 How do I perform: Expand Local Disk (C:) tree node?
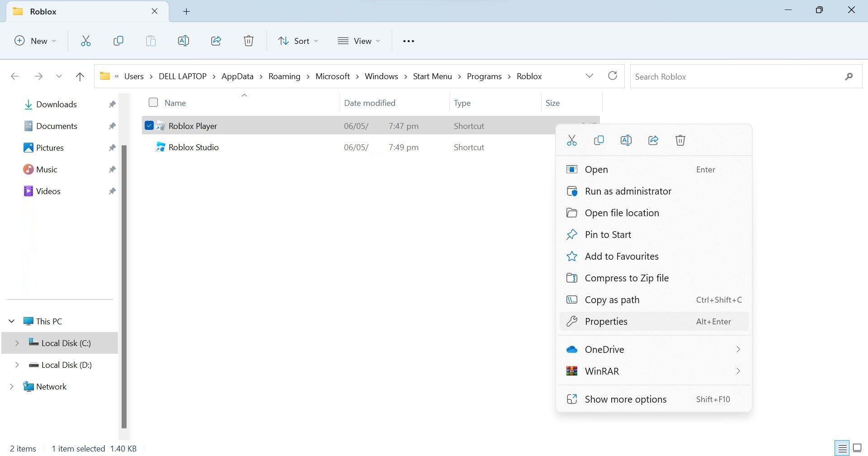coord(17,343)
